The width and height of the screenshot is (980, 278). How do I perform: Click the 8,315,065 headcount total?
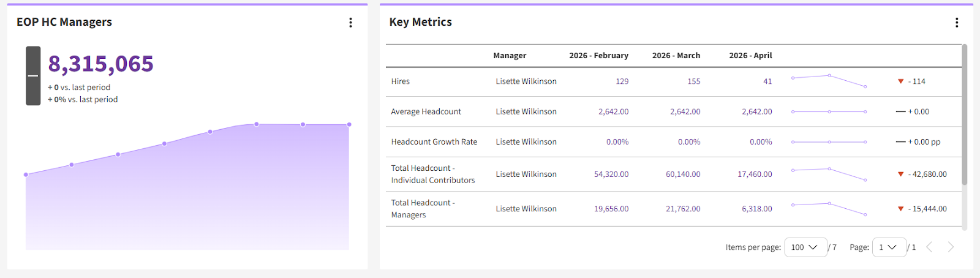coord(100,64)
